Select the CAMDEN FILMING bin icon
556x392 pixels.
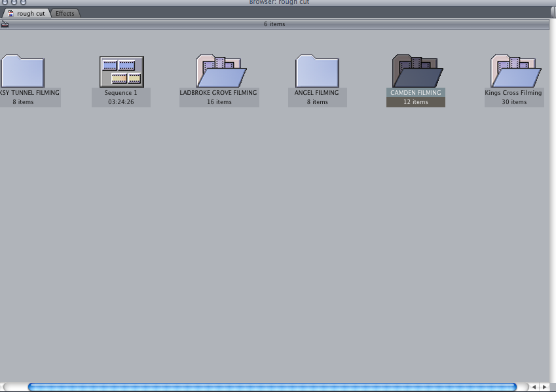[417, 71]
